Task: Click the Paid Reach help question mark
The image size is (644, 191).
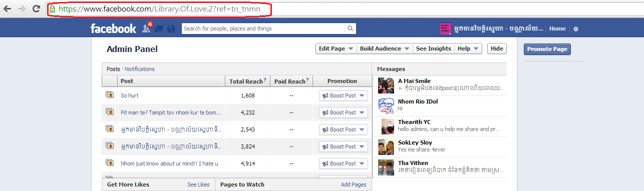Action: pos(307,80)
